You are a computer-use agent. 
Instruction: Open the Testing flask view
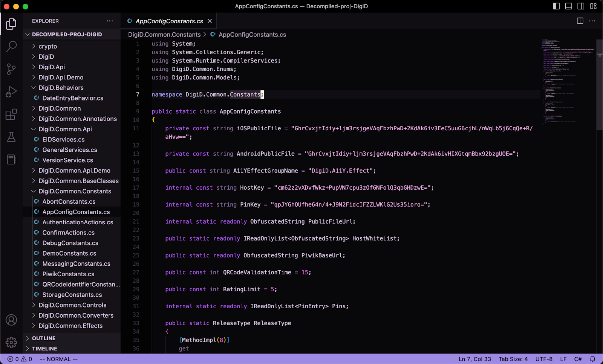pos(11,137)
